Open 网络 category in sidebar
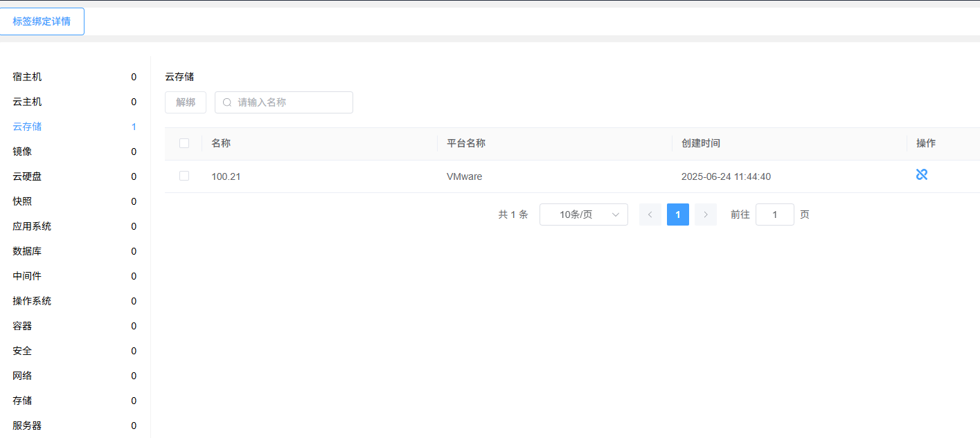Image resolution: width=980 pixels, height=438 pixels. (x=75, y=376)
